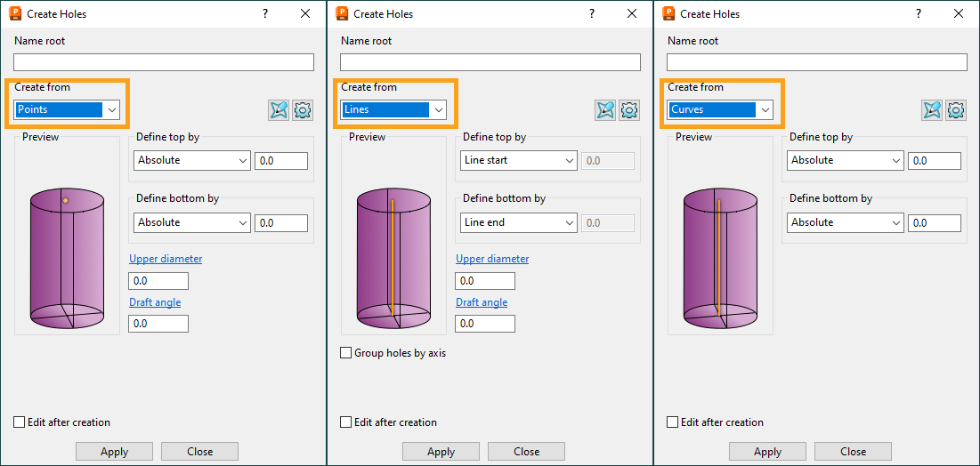This screenshot has height=466, width=980.
Task: Click the selection-pick icon in Curves dialog
Action: pyautogui.click(x=933, y=110)
